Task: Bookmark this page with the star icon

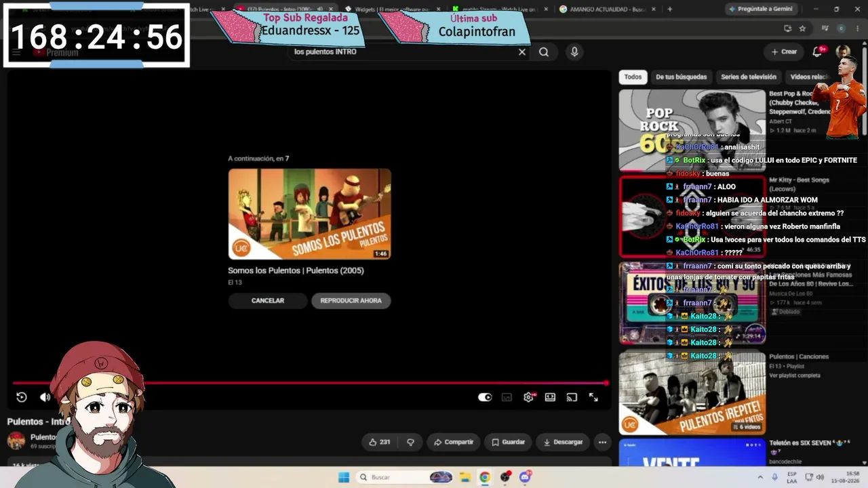Action: click(x=802, y=28)
